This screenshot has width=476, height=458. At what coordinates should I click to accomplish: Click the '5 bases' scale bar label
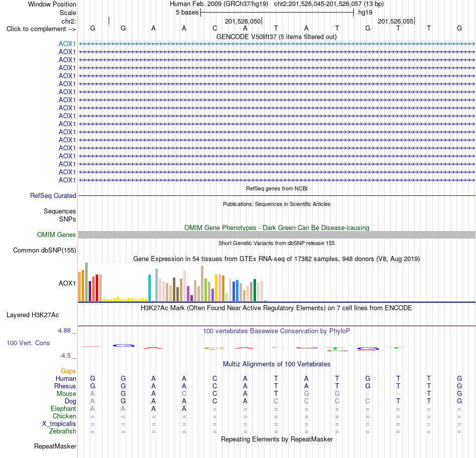tap(187, 13)
